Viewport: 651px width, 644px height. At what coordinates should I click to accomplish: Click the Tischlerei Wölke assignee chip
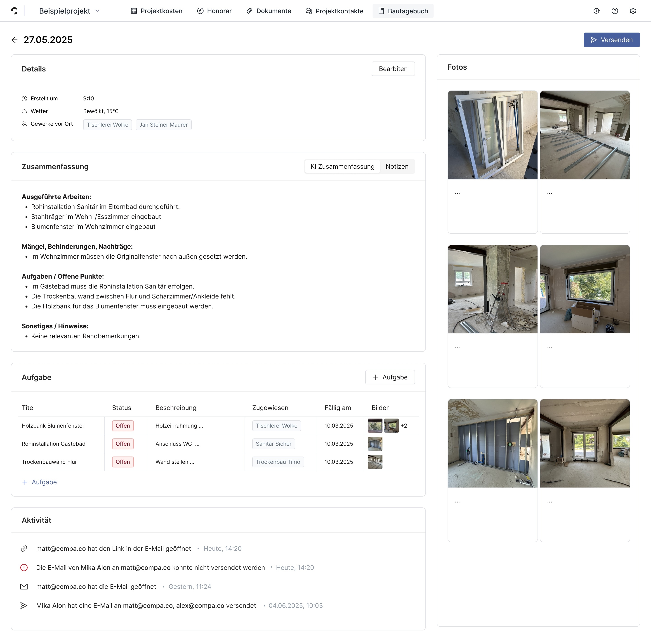point(276,426)
